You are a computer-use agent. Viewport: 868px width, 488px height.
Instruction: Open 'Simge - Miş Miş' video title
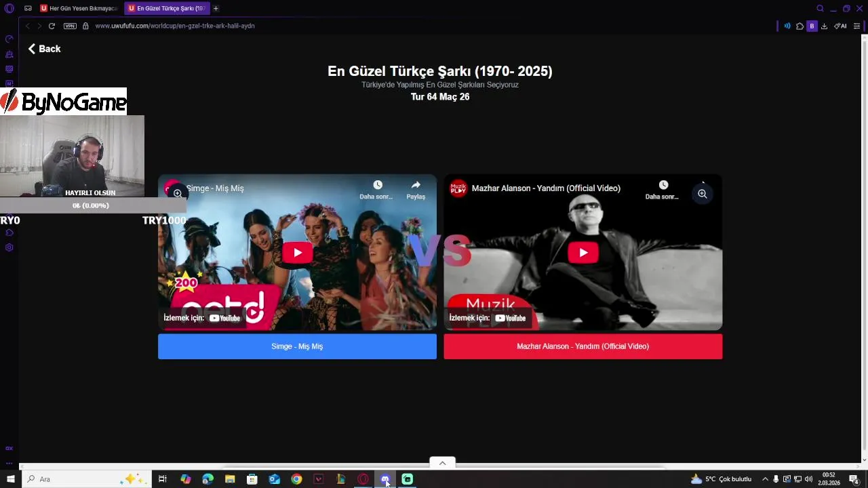pyautogui.click(x=215, y=188)
